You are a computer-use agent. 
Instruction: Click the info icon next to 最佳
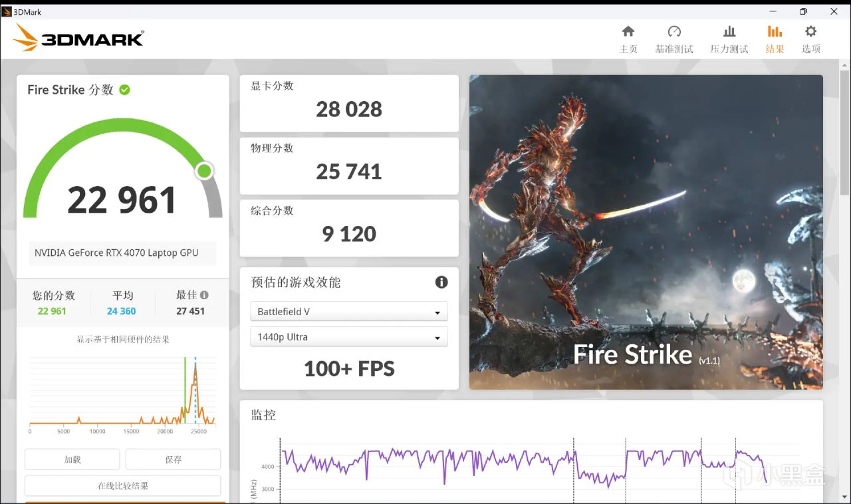tap(204, 295)
